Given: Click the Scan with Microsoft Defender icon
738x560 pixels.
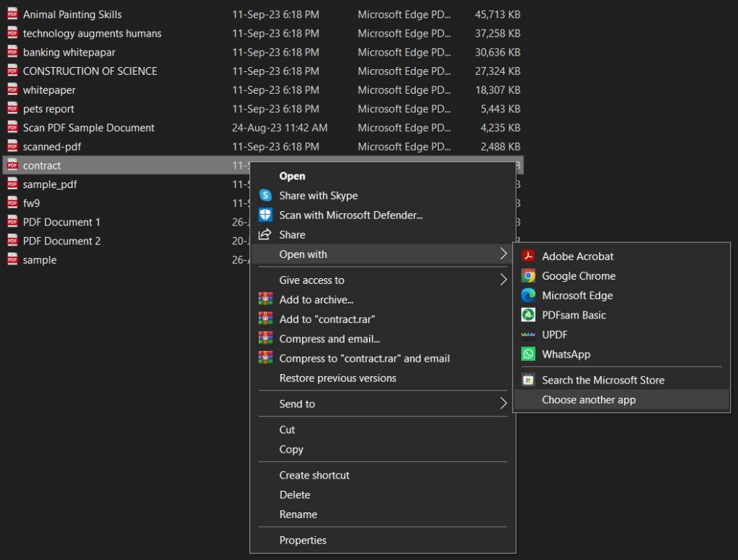Looking at the screenshot, I should pyautogui.click(x=266, y=215).
